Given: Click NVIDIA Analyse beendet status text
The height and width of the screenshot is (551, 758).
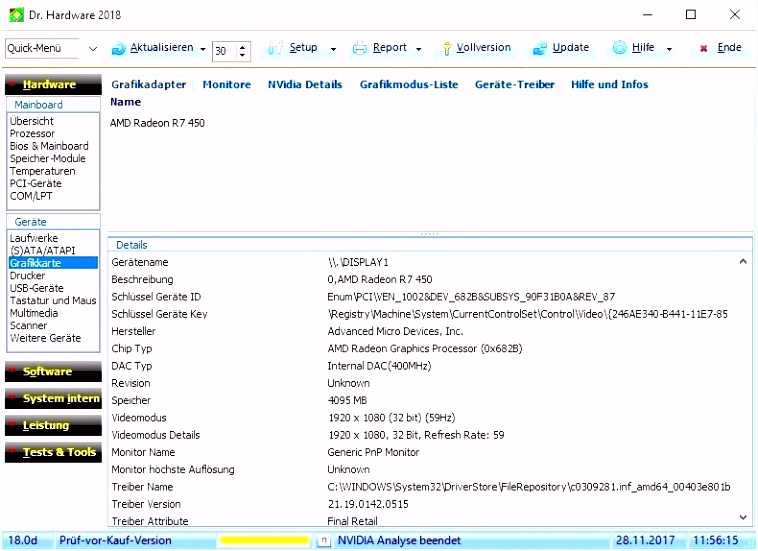Looking at the screenshot, I should [399, 540].
